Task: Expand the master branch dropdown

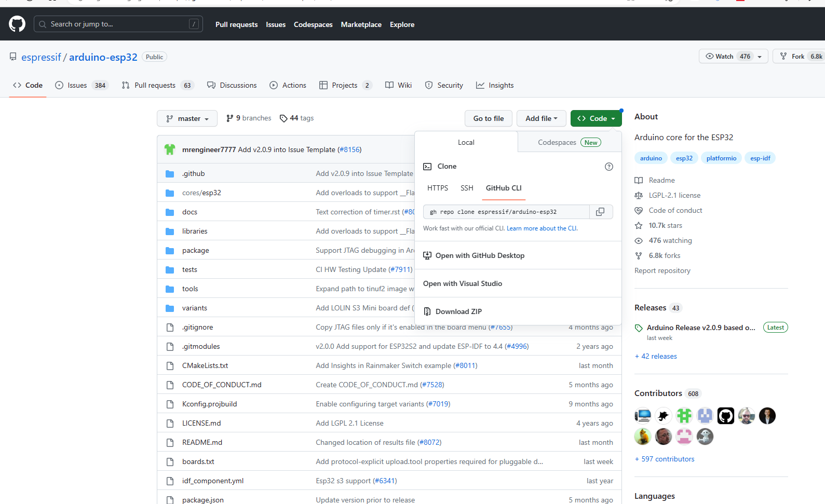Action: click(x=187, y=118)
